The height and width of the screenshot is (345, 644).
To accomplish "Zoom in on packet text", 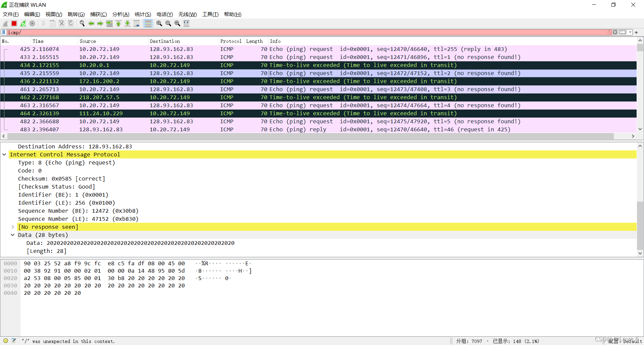I will pyautogui.click(x=159, y=23).
